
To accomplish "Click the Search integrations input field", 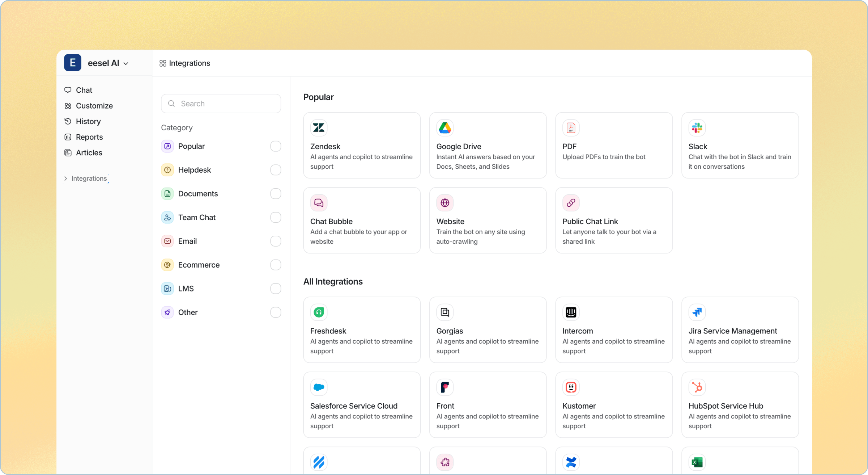I will click(221, 104).
